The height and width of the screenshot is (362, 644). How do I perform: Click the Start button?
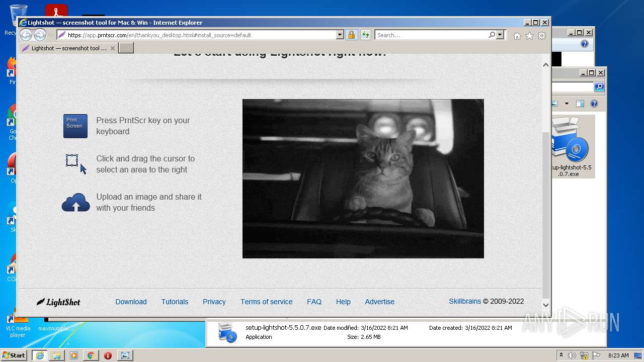14,355
